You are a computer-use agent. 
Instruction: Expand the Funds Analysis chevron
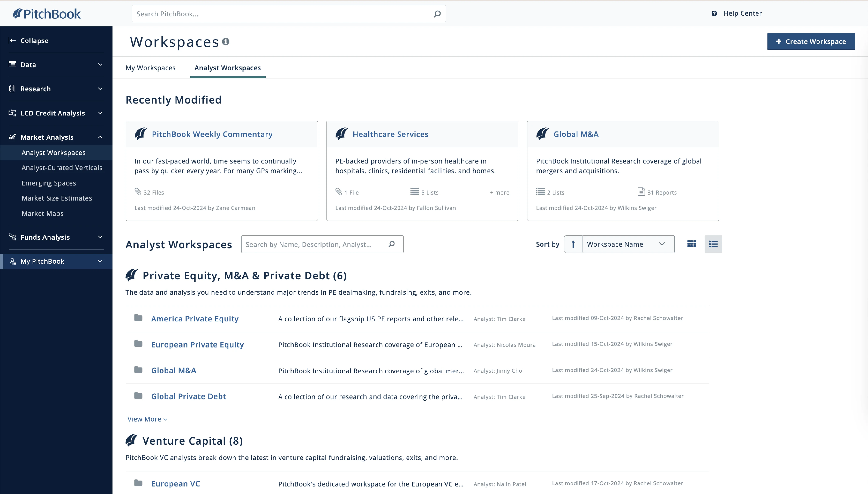pos(100,237)
